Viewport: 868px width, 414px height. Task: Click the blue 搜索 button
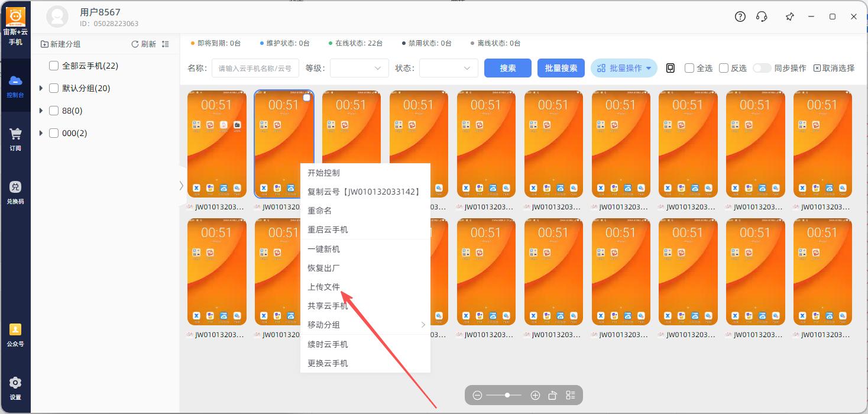(x=508, y=68)
